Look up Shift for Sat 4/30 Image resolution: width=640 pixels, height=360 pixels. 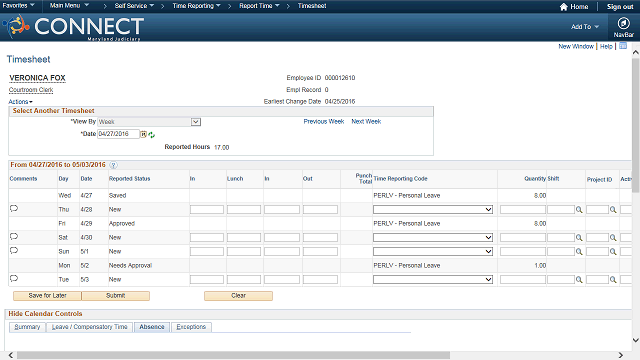click(x=579, y=238)
